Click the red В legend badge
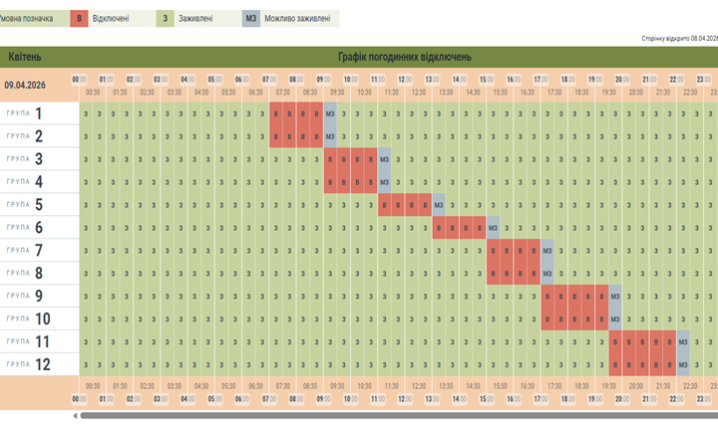Screen dimensions: 718x428 79,18
